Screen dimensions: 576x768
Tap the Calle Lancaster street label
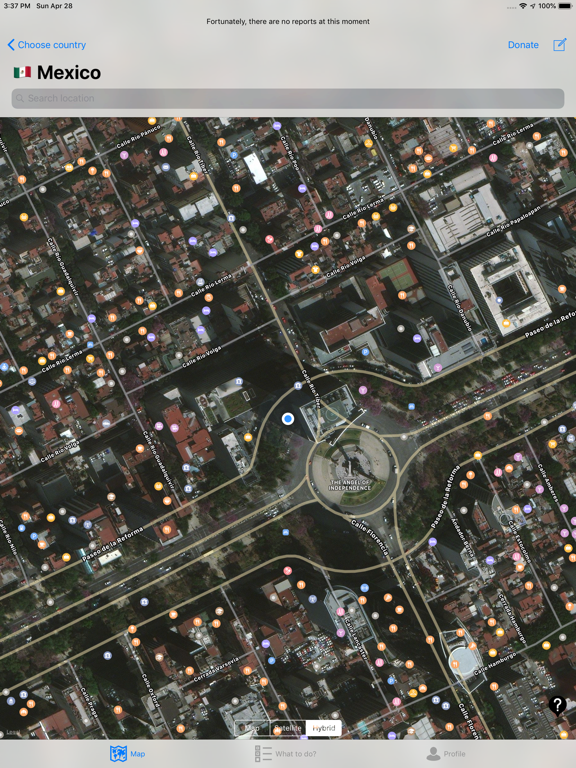356,639
